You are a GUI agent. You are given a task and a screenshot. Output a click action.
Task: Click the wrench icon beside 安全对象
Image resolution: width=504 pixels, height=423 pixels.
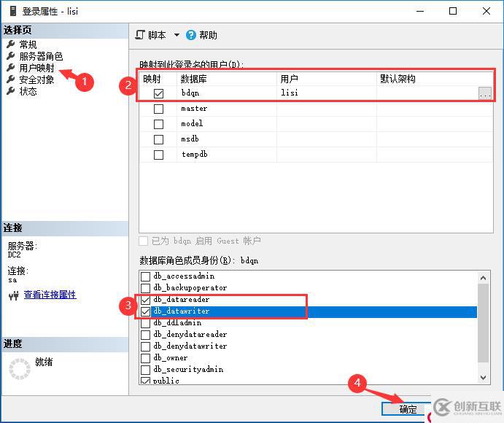pos(11,79)
